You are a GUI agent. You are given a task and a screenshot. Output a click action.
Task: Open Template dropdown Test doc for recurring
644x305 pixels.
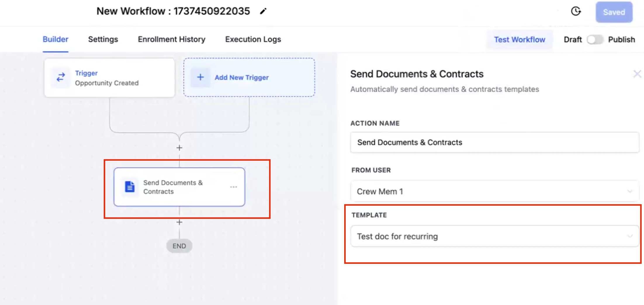(x=495, y=236)
